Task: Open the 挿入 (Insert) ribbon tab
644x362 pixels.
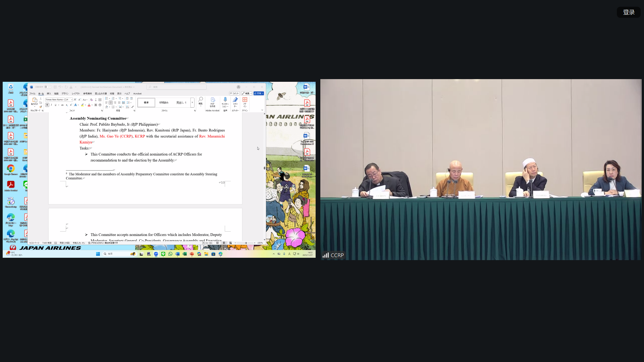Action: 49,94
